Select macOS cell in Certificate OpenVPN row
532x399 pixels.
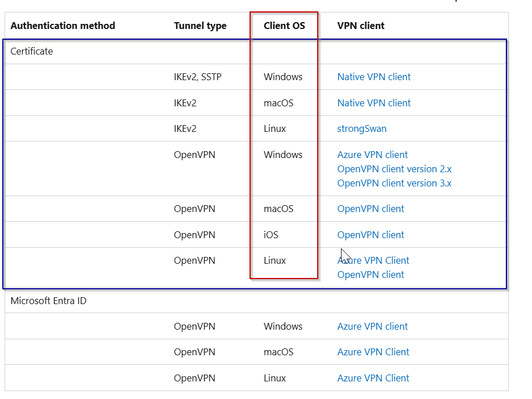pyautogui.click(x=279, y=209)
